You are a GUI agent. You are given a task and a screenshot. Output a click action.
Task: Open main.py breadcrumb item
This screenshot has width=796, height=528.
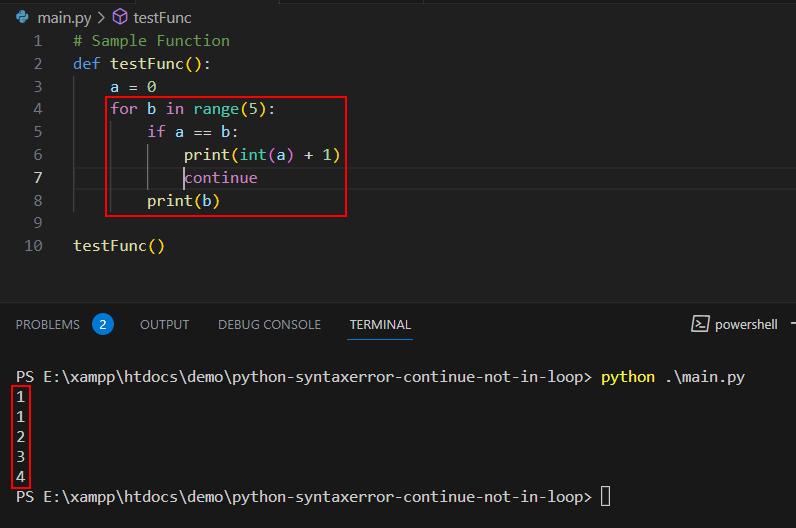[64, 18]
